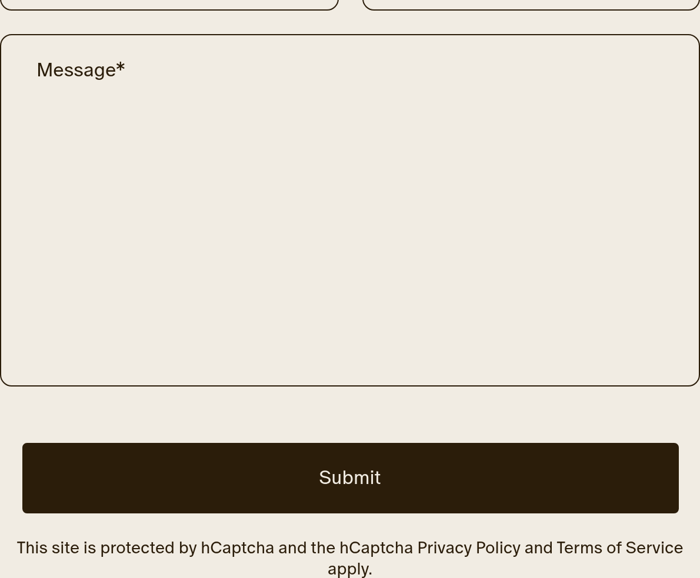Focus the right input field above Message
Image resolution: width=700 pixels, height=578 pixels.
pyautogui.click(x=530, y=3)
